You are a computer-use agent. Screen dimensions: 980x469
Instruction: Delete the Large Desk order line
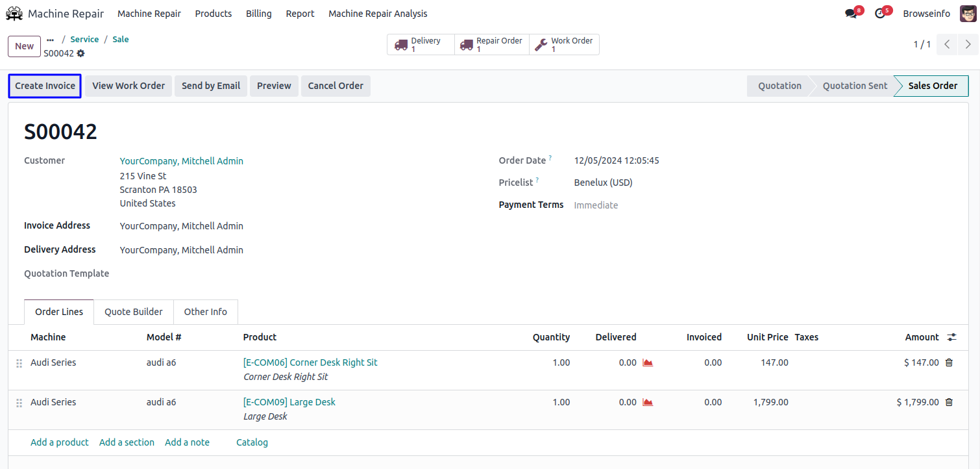coord(949,402)
